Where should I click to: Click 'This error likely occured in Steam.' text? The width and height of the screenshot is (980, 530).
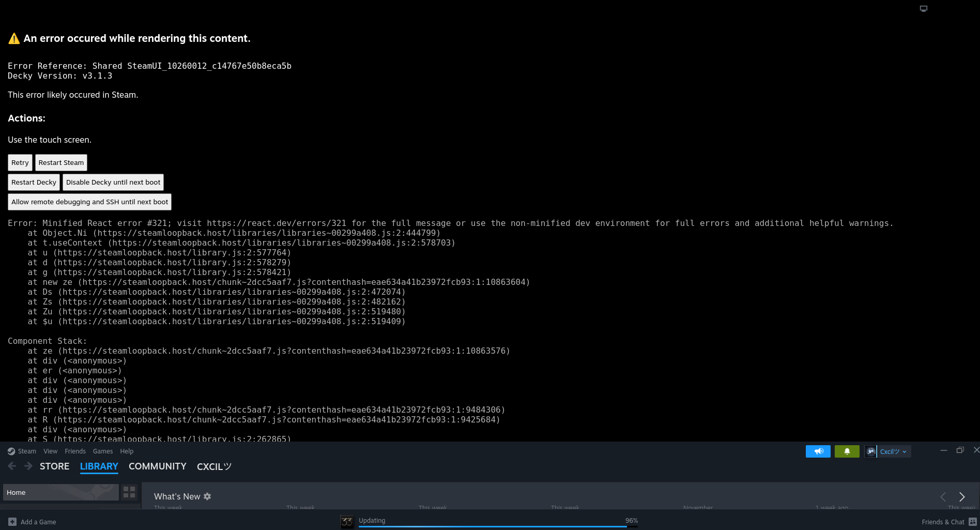[73, 95]
